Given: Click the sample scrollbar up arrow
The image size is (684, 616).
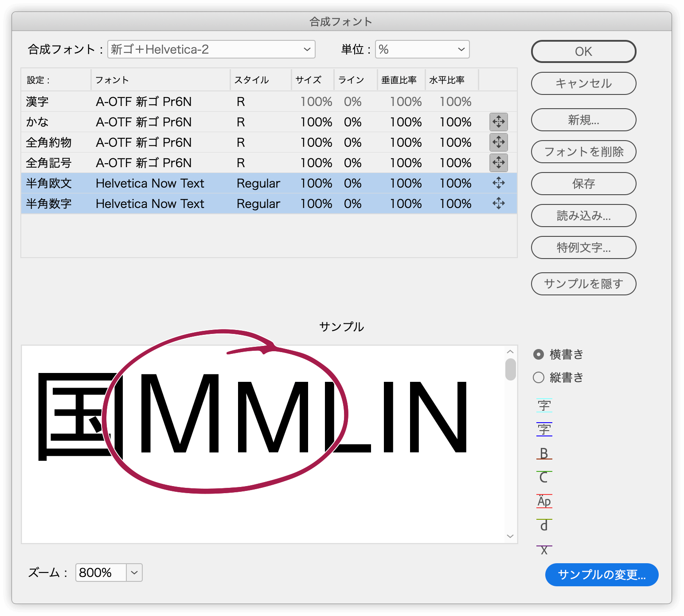Looking at the screenshot, I should pyautogui.click(x=510, y=352).
